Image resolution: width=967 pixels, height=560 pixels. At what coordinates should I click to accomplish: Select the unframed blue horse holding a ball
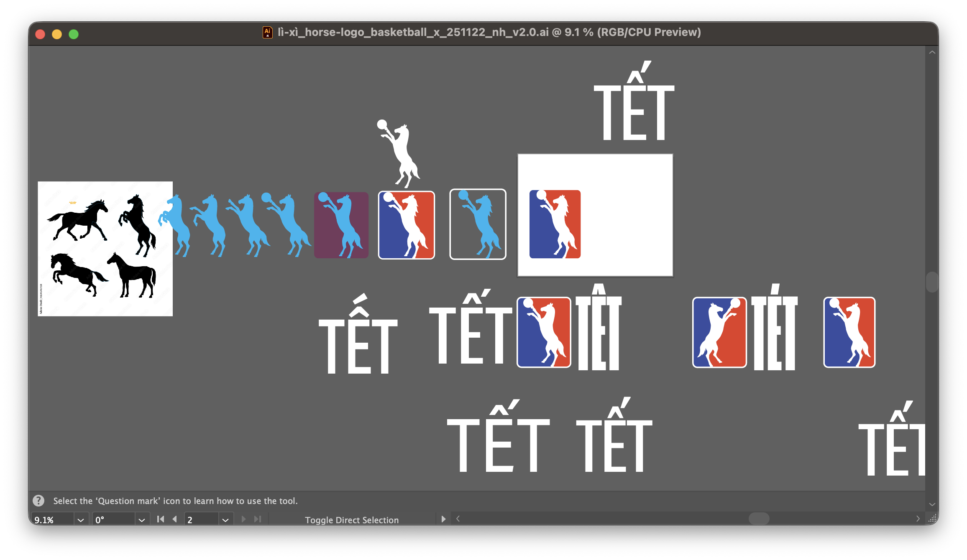(x=286, y=224)
